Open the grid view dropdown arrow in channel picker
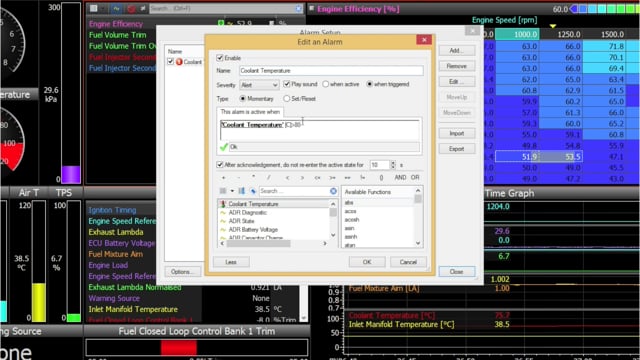The height and width of the screenshot is (360, 640). pyautogui.click(x=232, y=191)
